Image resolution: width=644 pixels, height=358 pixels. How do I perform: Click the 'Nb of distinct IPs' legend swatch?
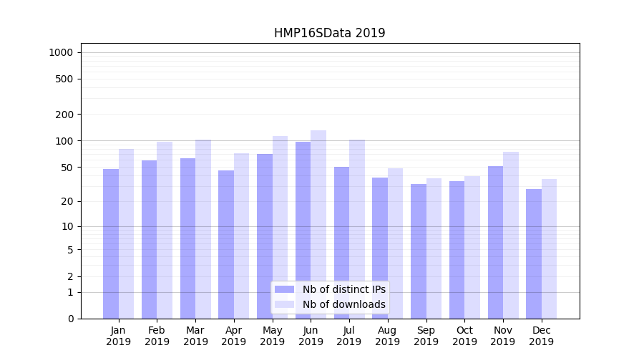click(284, 289)
